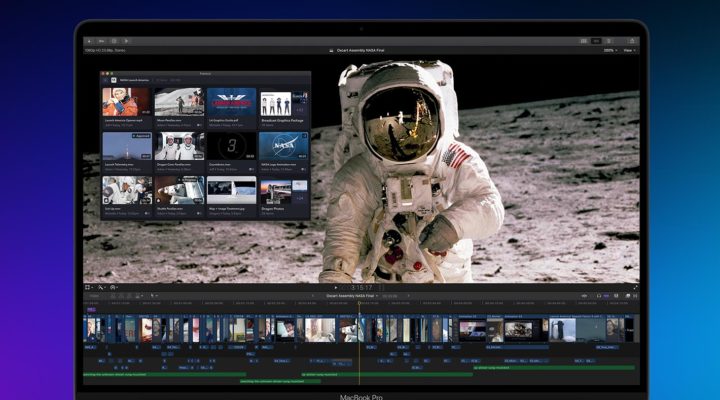
Task: Toggle audio skimming headphones icon
Action: (x=599, y=296)
